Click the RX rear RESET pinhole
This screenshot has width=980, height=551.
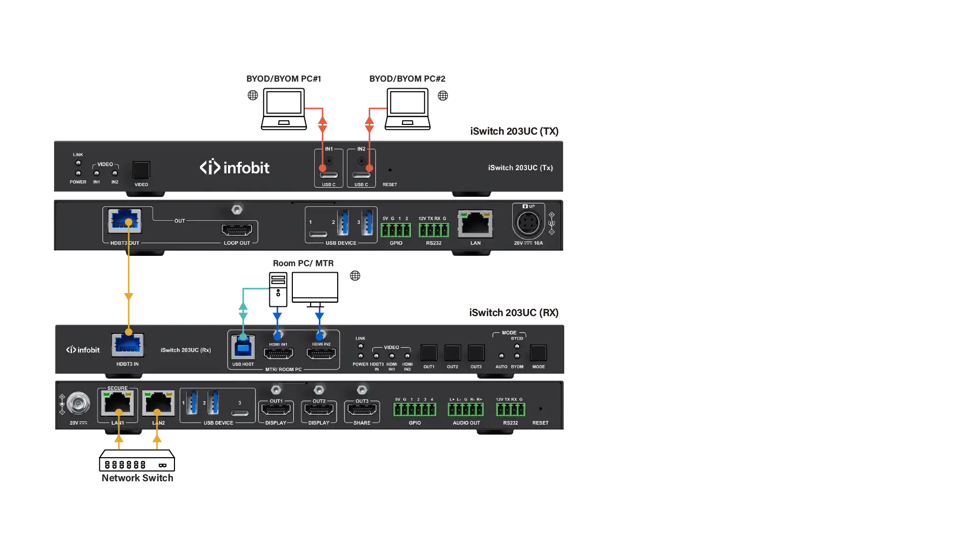(541, 409)
